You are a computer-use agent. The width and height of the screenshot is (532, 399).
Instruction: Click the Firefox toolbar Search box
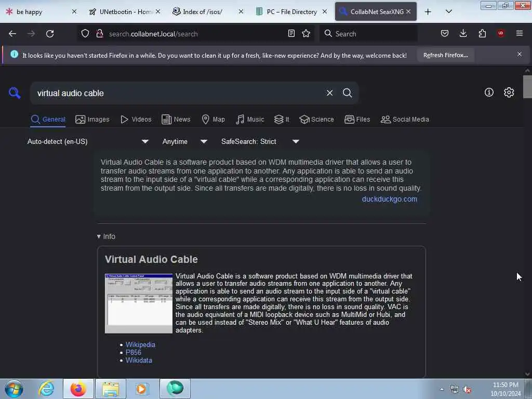click(368, 34)
